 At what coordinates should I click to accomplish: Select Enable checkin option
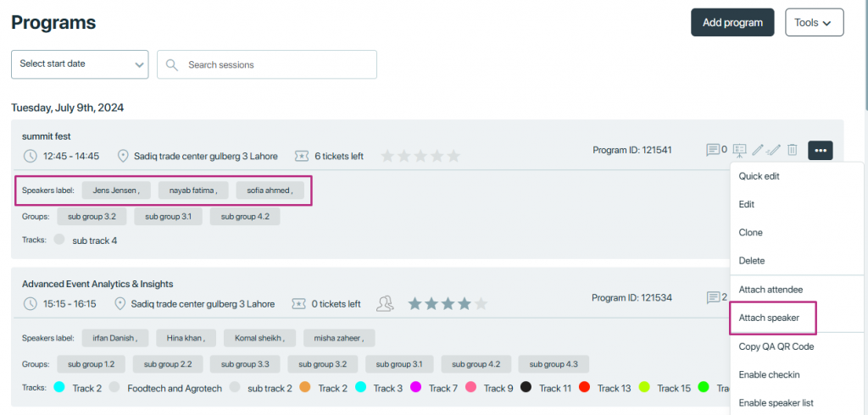[769, 375]
